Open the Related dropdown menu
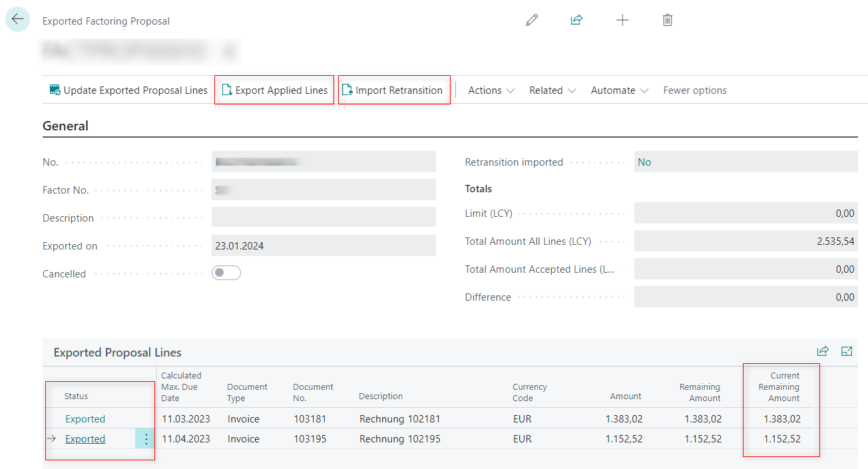The image size is (868, 469). 552,90
